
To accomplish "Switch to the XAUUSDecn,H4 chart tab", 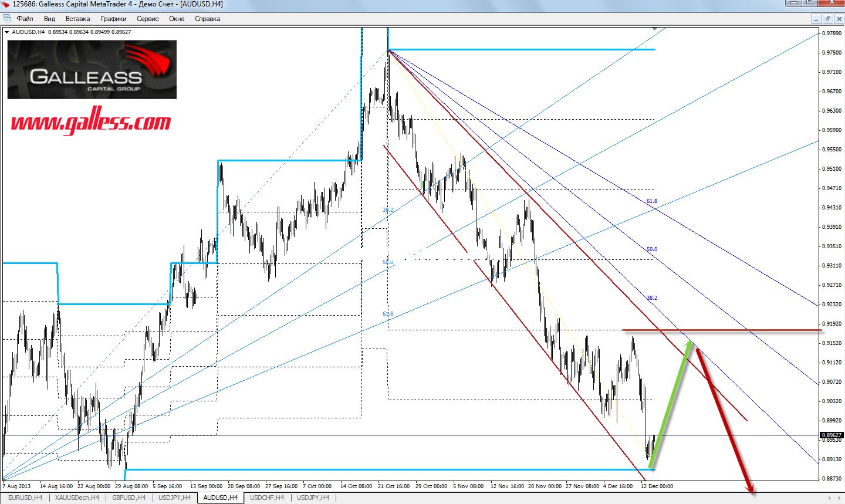I will pos(77,498).
